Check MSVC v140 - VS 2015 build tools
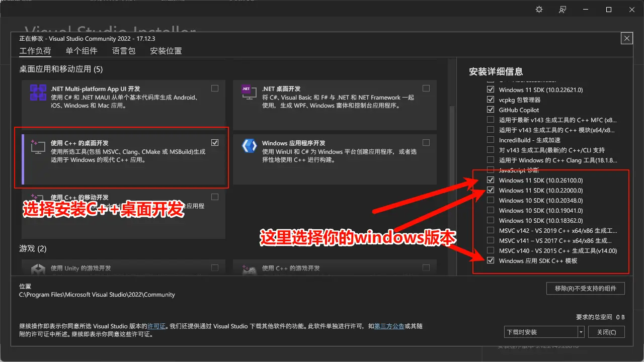Screen dimensions: 644x362 (x=491, y=250)
